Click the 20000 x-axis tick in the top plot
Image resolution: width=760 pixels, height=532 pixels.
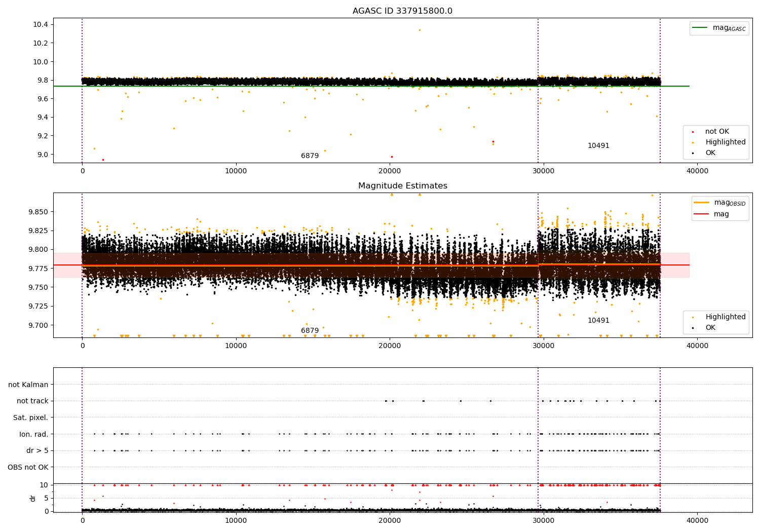(x=390, y=171)
